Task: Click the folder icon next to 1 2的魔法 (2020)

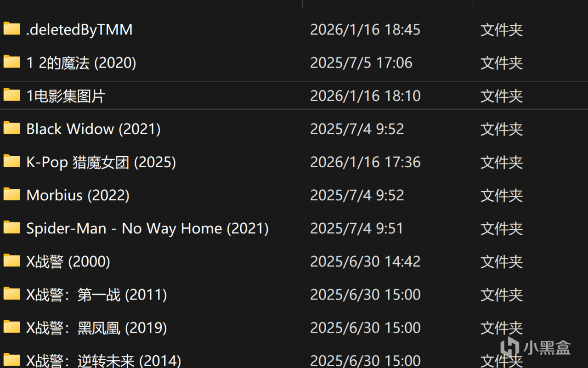Action: [x=11, y=62]
